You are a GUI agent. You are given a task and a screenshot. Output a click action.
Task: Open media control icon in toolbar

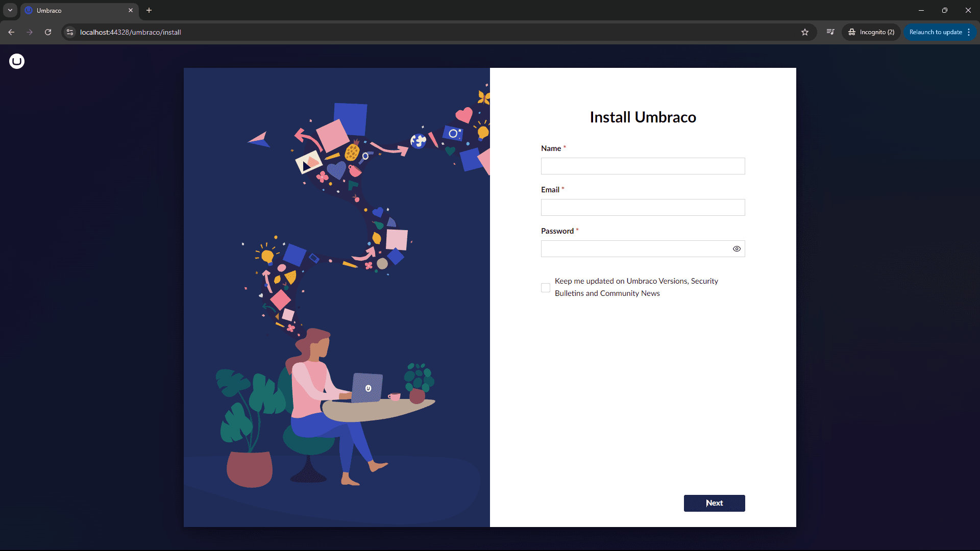[830, 32]
